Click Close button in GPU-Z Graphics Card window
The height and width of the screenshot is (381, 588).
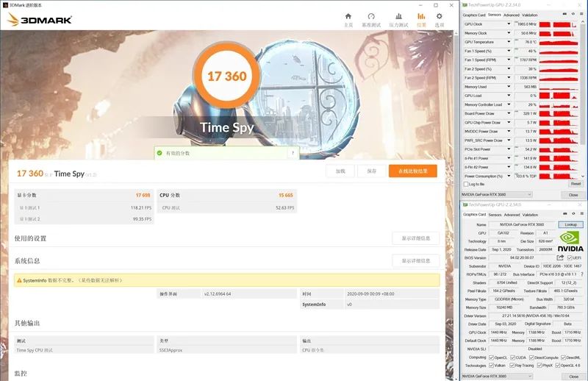coord(573,376)
